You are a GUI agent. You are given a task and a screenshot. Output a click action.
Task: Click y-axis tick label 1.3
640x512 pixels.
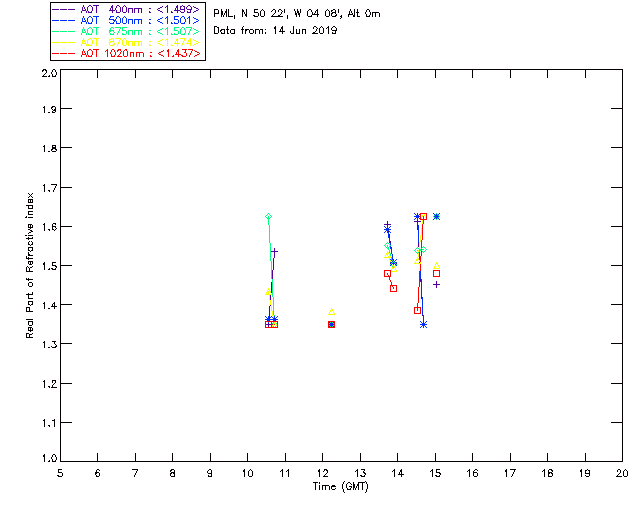pos(49,344)
